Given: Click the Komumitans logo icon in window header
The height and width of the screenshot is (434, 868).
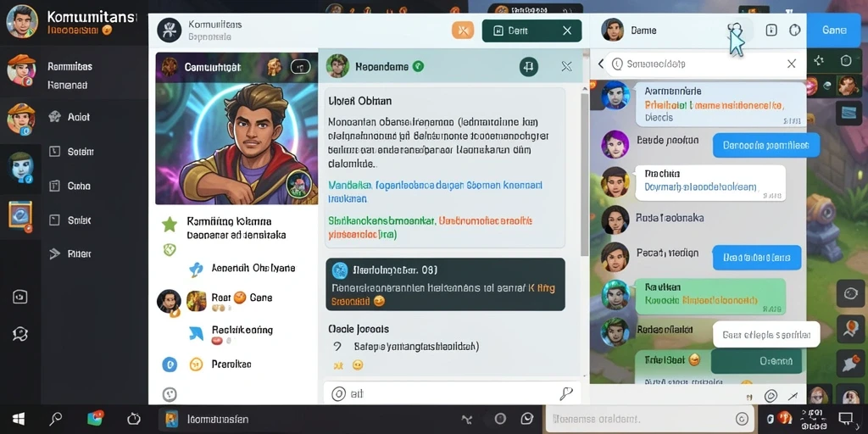Looking at the screenshot, I should [170, 30].
